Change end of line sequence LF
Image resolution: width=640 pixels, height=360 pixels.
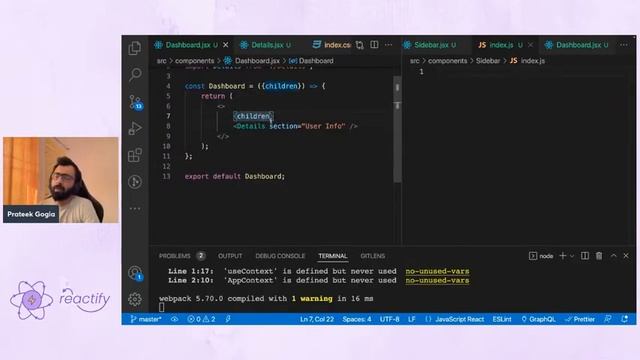pos(411,319)
